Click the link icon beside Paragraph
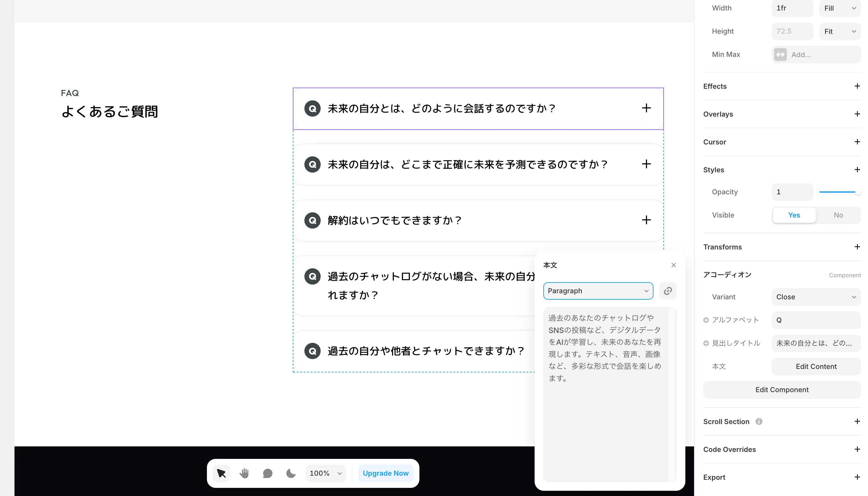868x496 pixels. tap(667, 291)
